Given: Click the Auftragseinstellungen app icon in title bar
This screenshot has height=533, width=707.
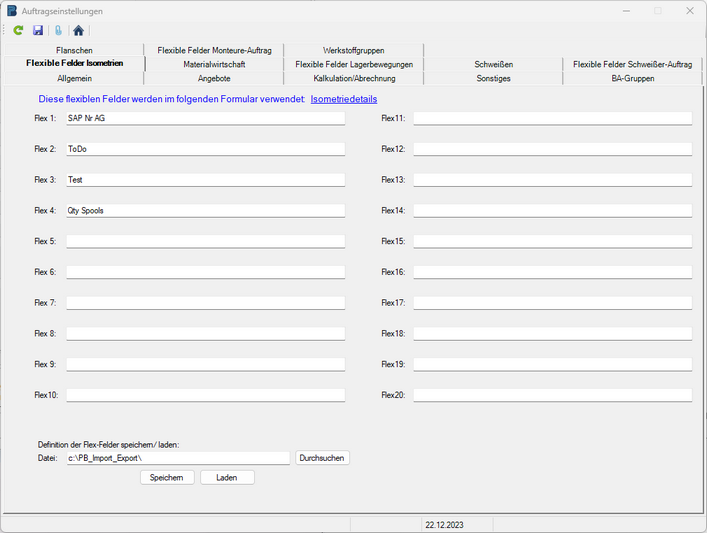Looking at the screenshot, I should 11,10.
